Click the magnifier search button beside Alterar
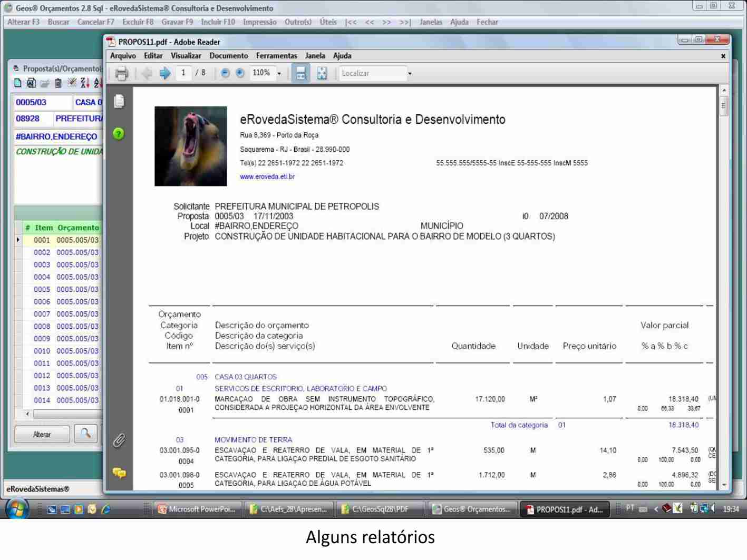747x560 pixels. [x=85, y=434]
